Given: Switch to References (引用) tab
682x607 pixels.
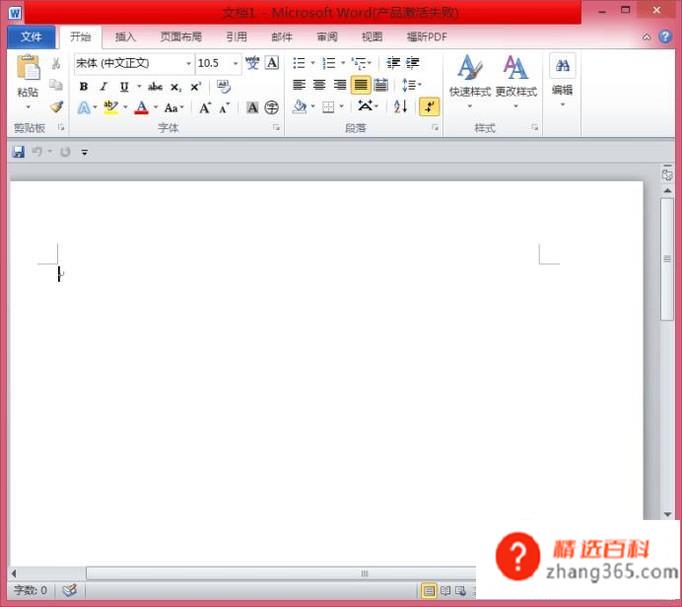Looking at the screenshot, I should click(237, 37).
